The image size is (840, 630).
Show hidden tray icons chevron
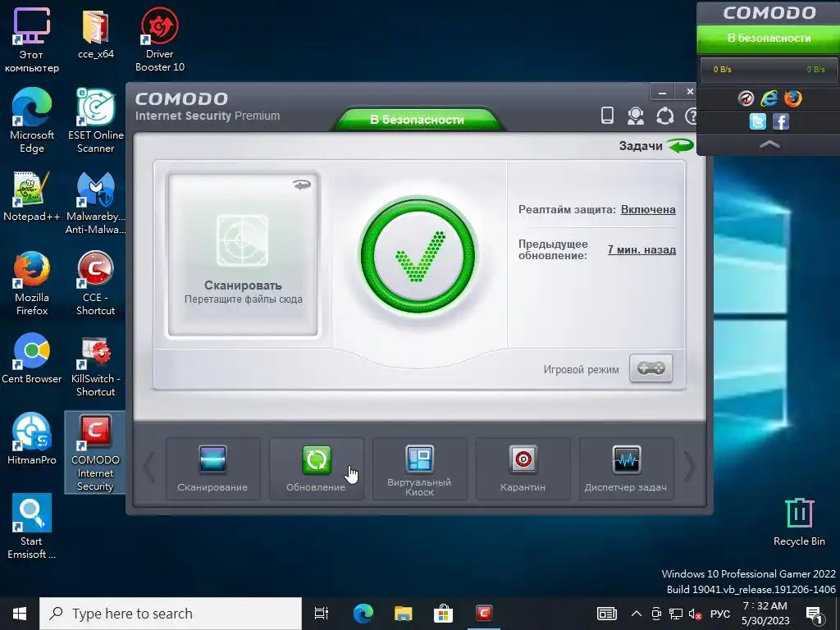click(x=636, y=614)
